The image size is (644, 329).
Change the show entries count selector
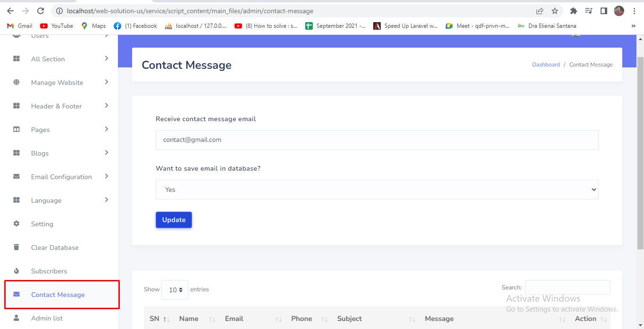(x=175, y=290)
